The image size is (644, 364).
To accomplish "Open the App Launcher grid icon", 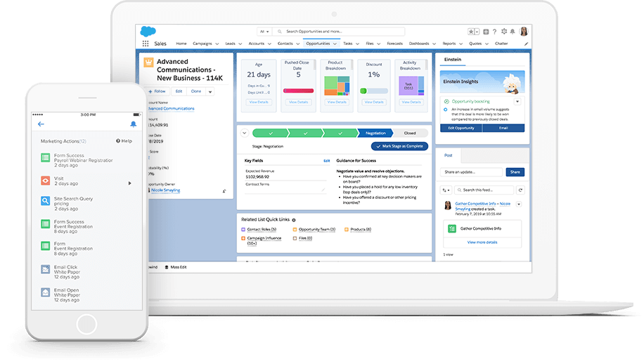I will pyautogui.click(x=146, y=44).
